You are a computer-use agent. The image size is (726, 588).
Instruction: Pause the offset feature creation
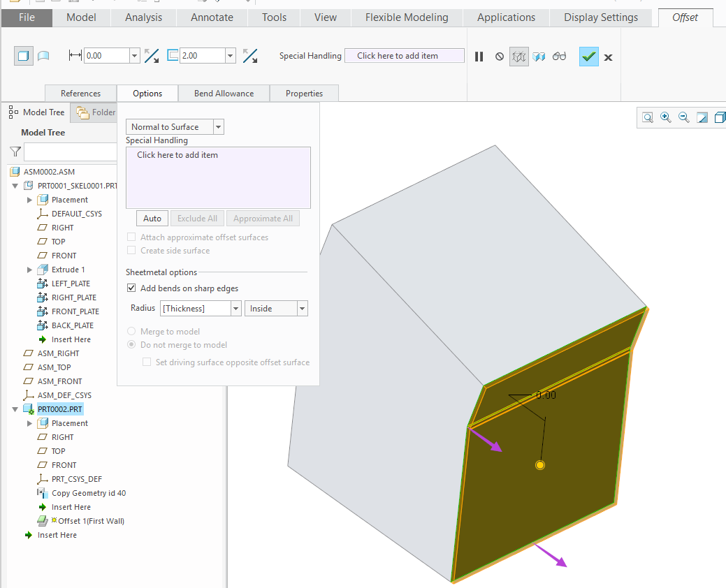tap(479, 56)
